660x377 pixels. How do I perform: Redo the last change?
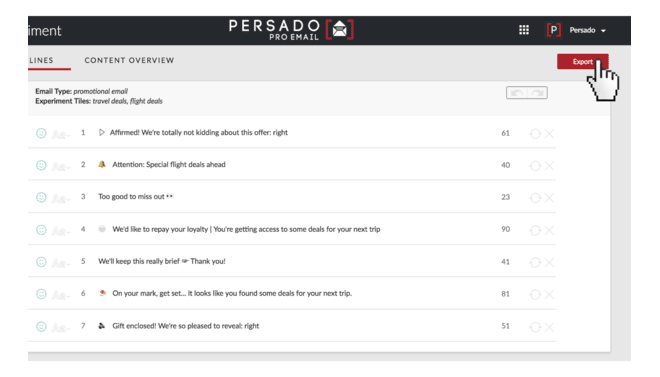pyautogui.click(x=537, y=93)
